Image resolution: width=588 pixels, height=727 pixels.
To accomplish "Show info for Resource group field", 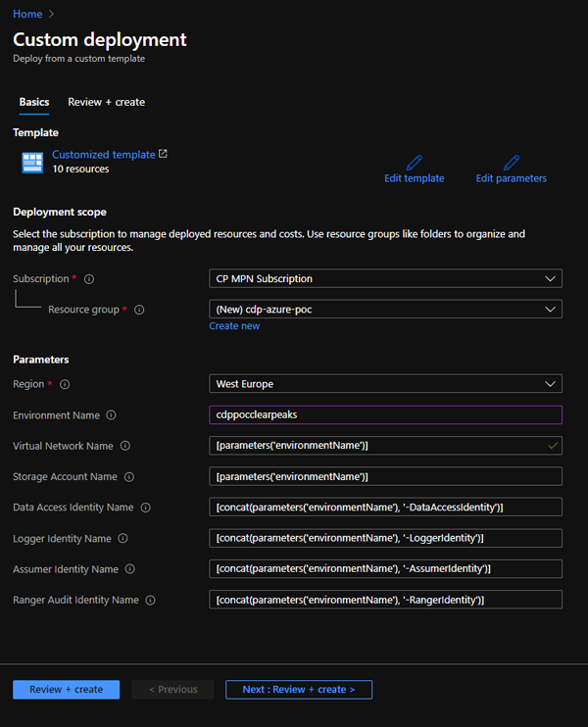I will point(139,310).
